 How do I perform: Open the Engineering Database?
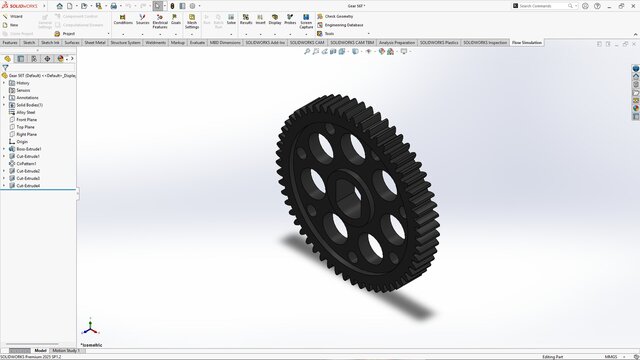click(x=340, y=25)
